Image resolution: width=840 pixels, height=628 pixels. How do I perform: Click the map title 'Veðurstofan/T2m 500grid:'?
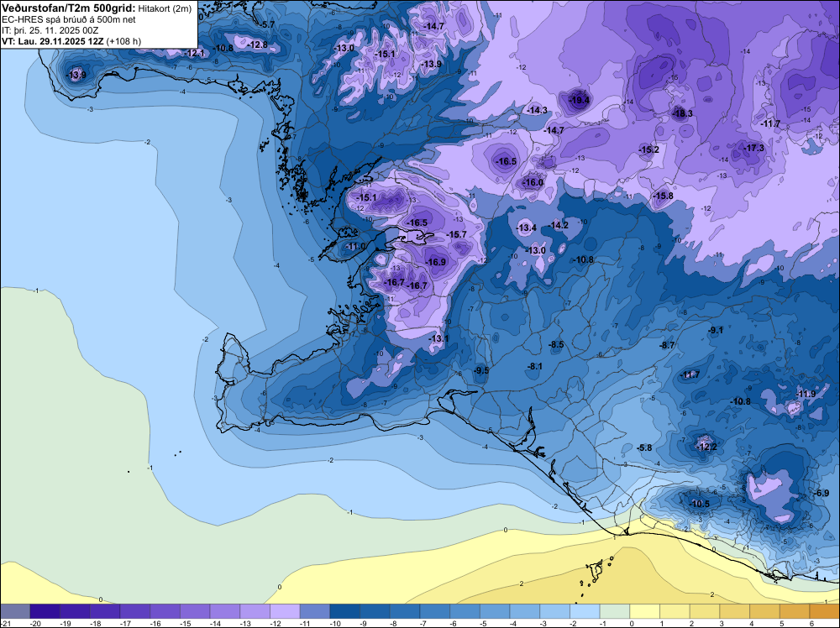point(69,8)
